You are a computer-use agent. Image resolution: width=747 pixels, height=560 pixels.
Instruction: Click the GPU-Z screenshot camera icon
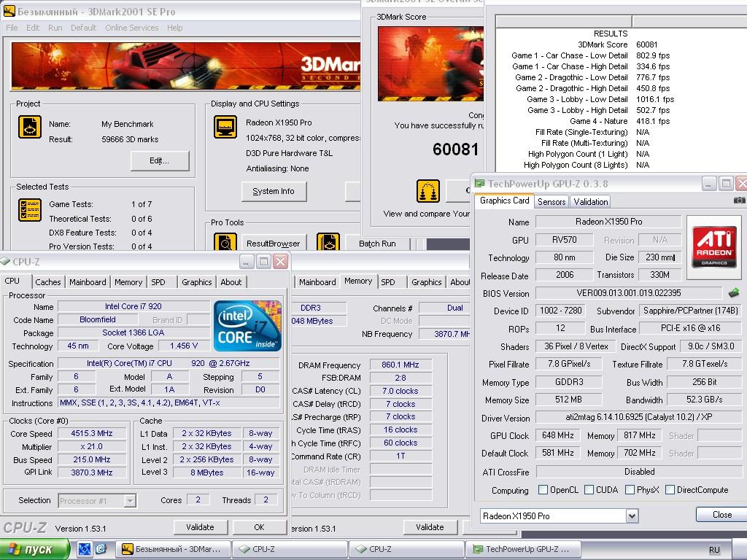(x=740, y=201)
